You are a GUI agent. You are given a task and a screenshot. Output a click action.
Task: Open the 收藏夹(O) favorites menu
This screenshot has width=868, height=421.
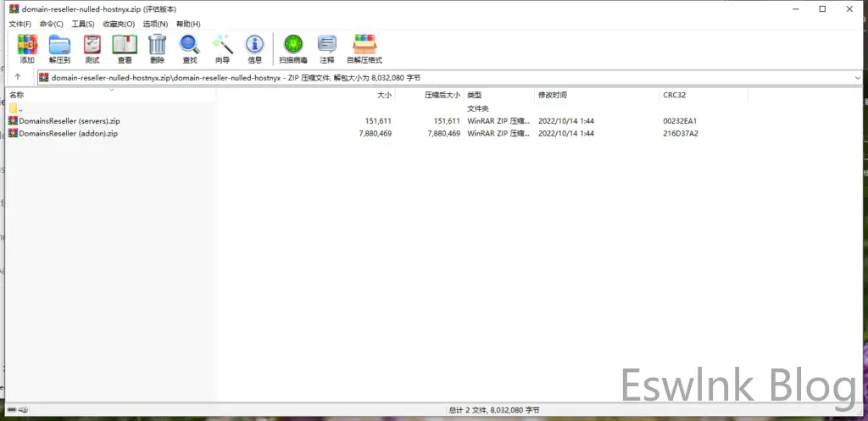[119, 25]
